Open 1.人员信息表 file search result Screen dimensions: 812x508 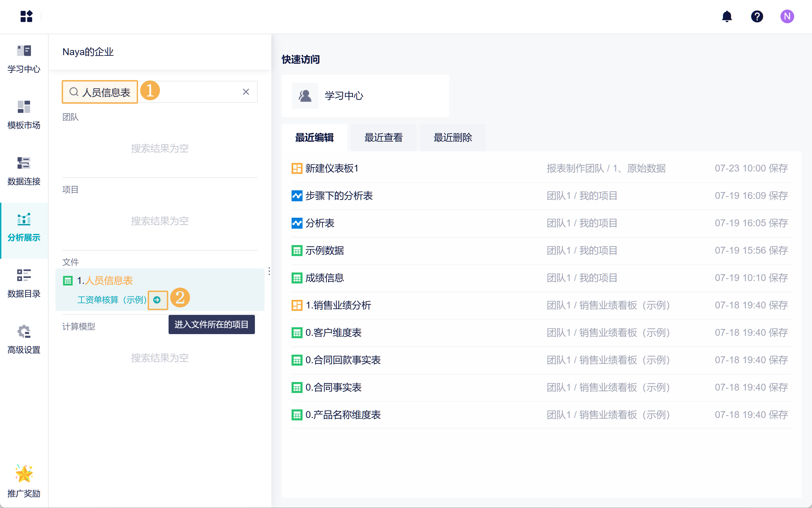[105, 281]
